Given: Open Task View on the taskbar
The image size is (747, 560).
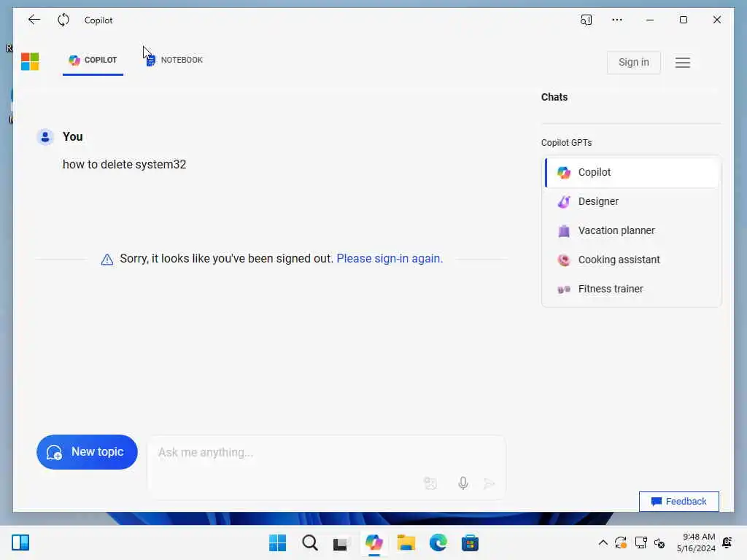Looking at the screenshot, I should (x=341, y=543).
